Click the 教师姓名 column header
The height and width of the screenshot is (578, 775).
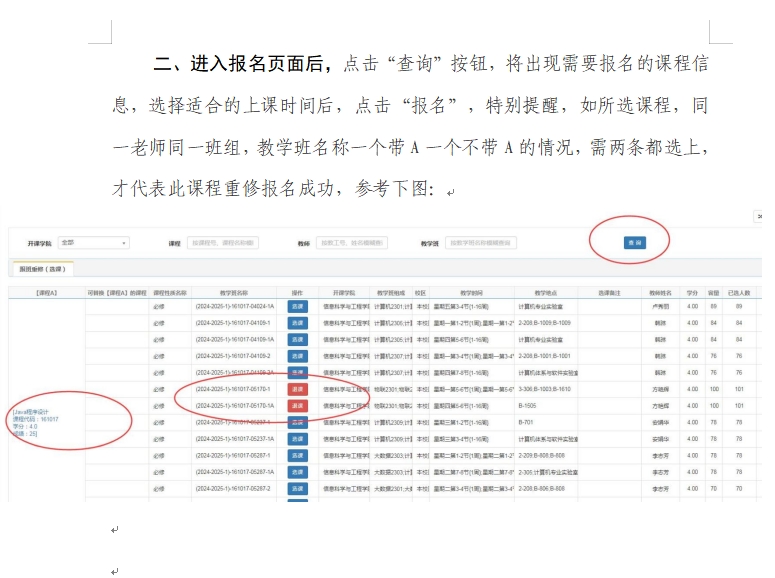pyautogui.click(x=659, y=293)
